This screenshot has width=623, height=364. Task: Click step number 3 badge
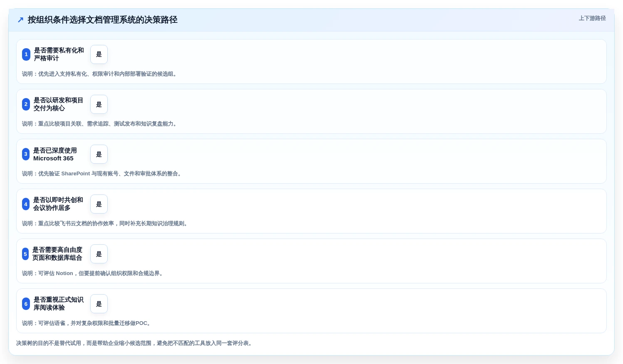click(x=26, y=154)
